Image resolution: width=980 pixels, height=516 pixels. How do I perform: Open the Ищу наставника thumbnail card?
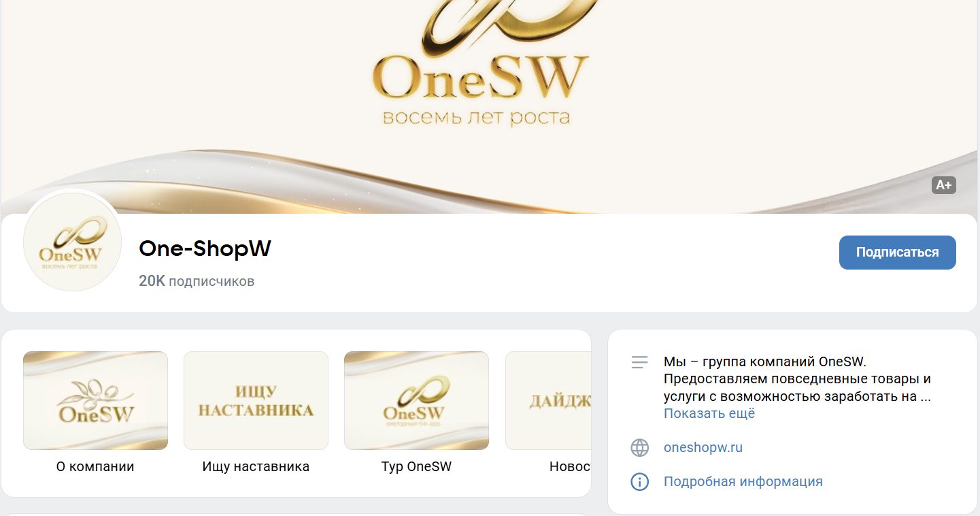point(256,400)
